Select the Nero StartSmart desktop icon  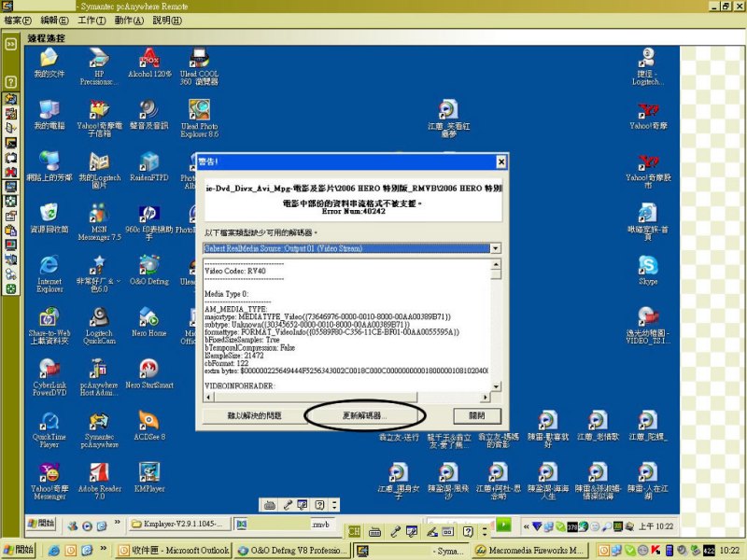pos(149,374)
